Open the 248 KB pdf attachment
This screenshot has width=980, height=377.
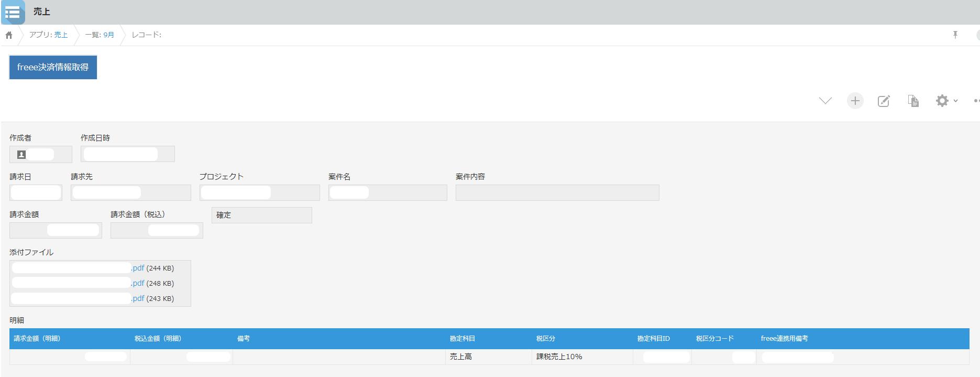click(x=138, y=283)
